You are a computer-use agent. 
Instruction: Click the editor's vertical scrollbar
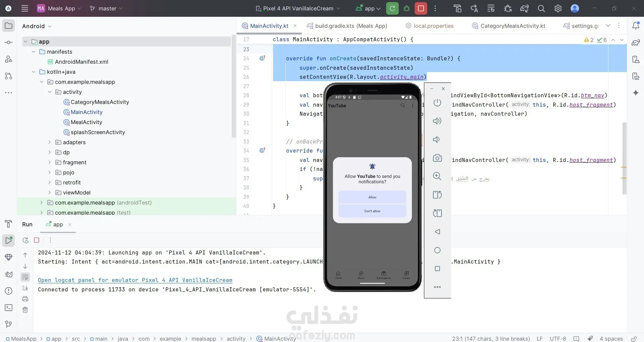624,158
